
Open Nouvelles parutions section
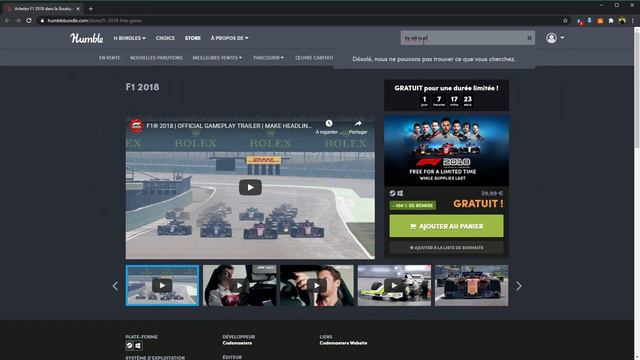(156, 58)
